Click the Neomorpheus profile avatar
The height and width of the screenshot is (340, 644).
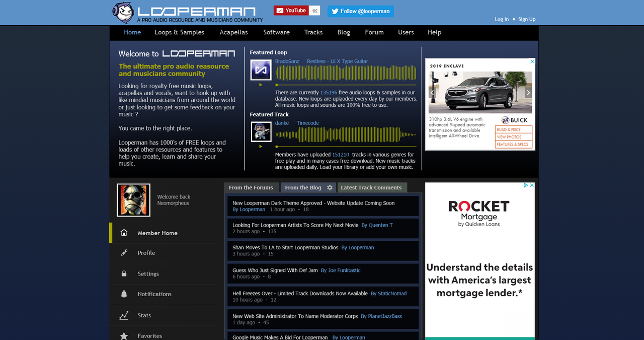[x=134, y=200]
